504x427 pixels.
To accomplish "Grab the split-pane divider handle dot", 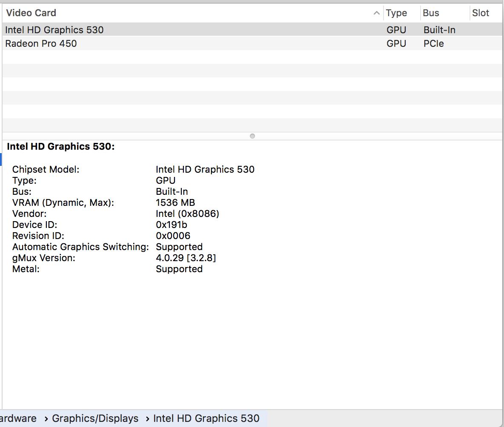I will [252, 136].
